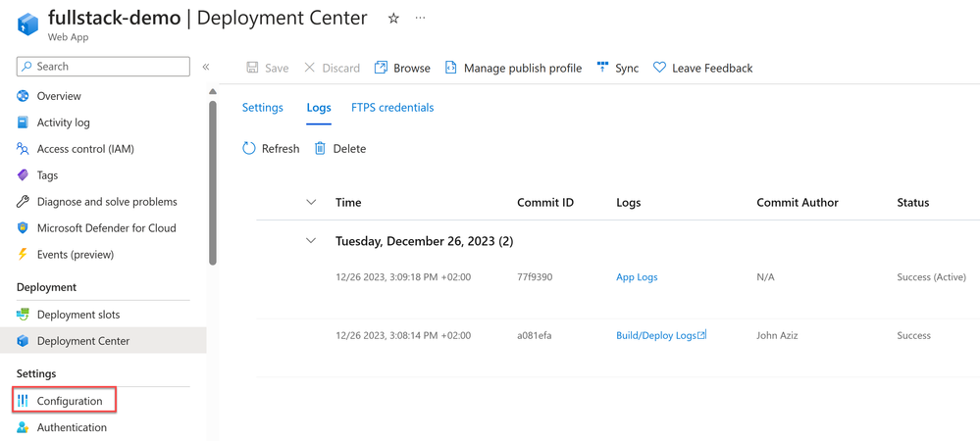This screenshot has width=980, height=441.
Task: Open the App Logs link
Action: (637, 277)
